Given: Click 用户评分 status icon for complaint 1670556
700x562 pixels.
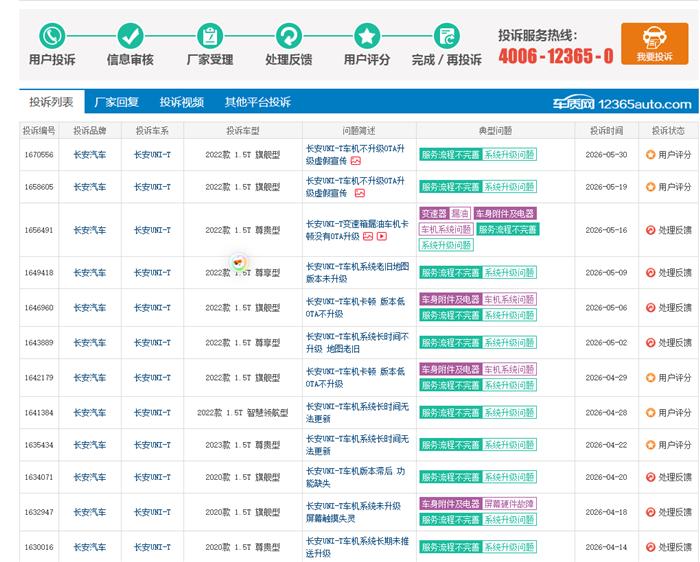Looking at the screenshot, I should [650, 155].
